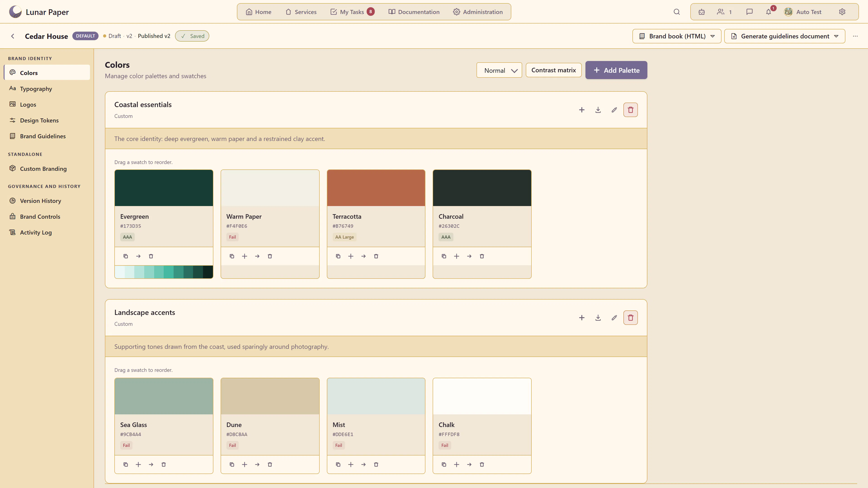Click the Saved status button
Screen dimensions: 868x488
click(x=192, y=36)
